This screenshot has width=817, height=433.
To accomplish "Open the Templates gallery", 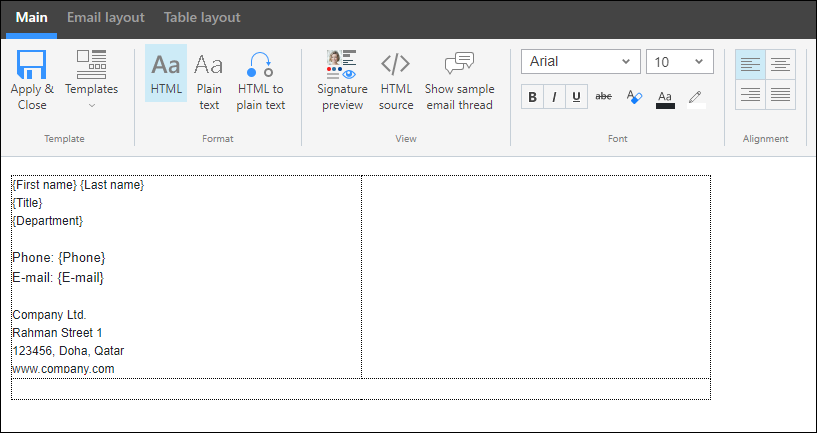I will tap(91, 80).
